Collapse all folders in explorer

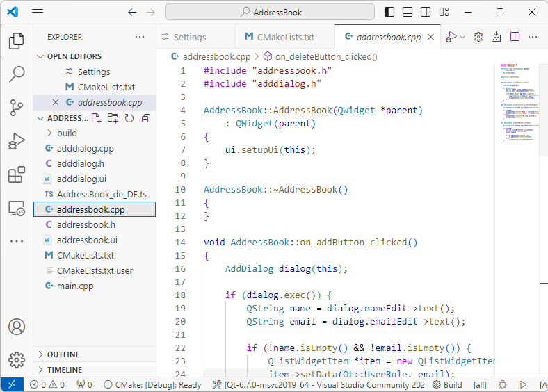[x=145, y=118]
